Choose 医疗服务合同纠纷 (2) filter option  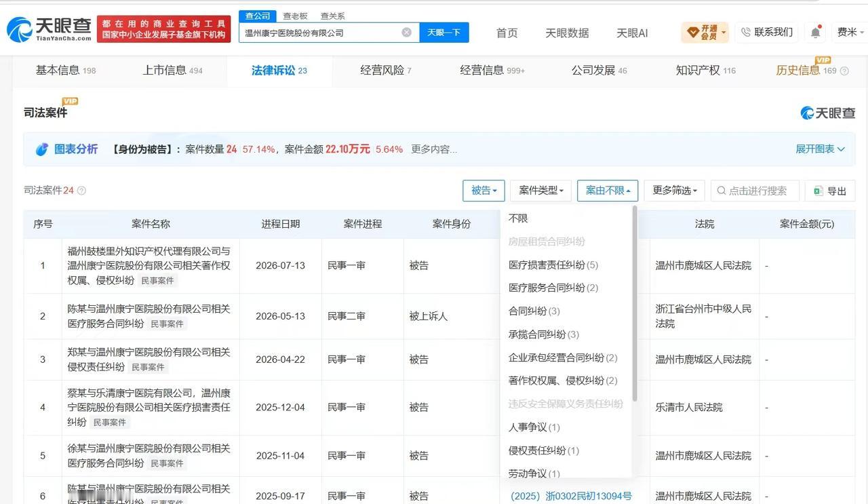(x=553, y=288)
